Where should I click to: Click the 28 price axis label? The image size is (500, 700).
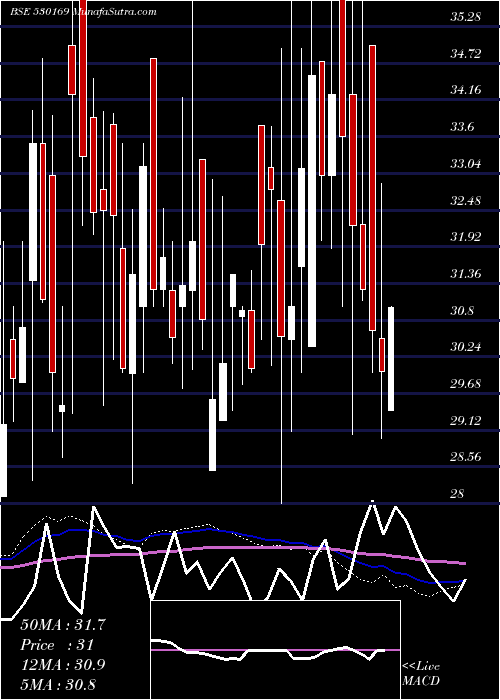pos(457,493)
